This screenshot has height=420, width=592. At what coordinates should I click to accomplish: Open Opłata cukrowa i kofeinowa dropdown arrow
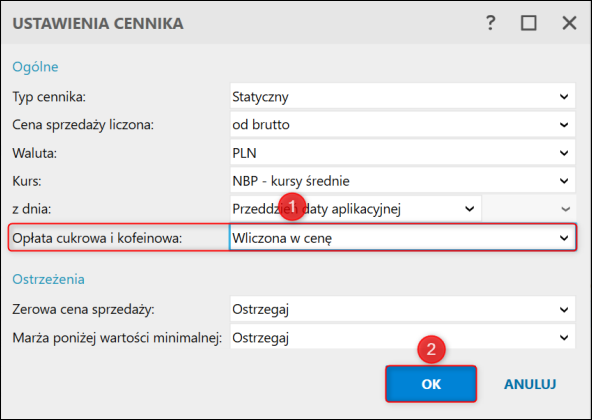pyautogui.click(x=564, y=238)
